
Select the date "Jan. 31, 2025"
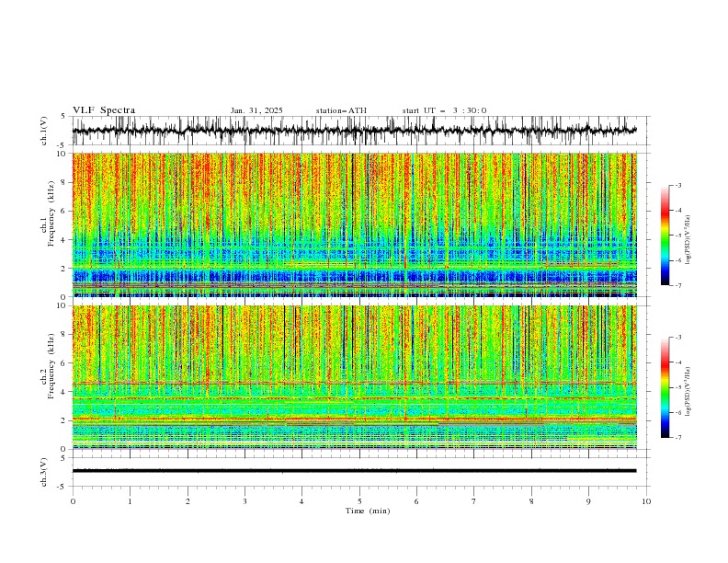coord(256,110)
